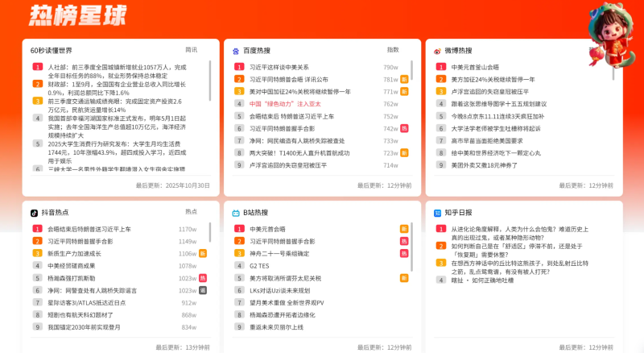This screenshot has height=353, width=644.
Task: Click the 新 badge on 习近平同特朗普首会晤 详讯公布
Action: [404, 80]
